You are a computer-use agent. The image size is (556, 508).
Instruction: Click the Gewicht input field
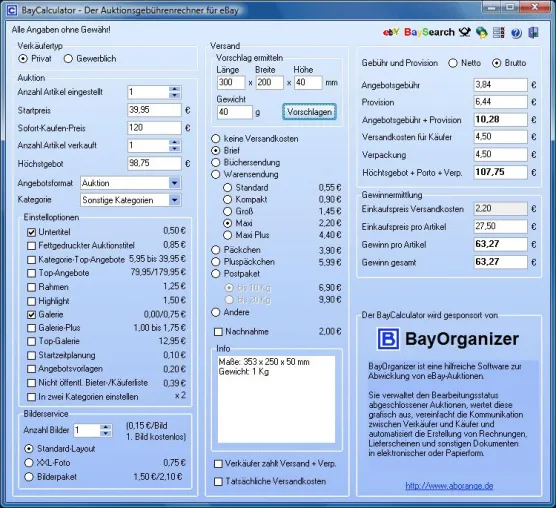coord(235,112)
